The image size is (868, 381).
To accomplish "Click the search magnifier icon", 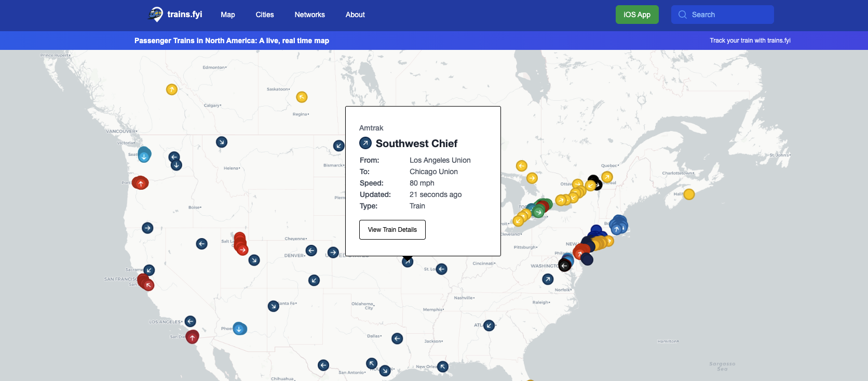I will [683, 15].
